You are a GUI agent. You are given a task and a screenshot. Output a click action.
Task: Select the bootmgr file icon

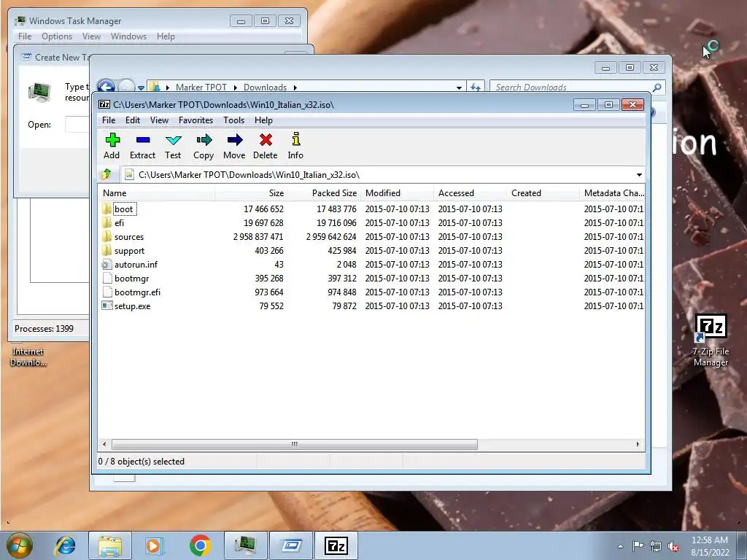pos(107,278)
